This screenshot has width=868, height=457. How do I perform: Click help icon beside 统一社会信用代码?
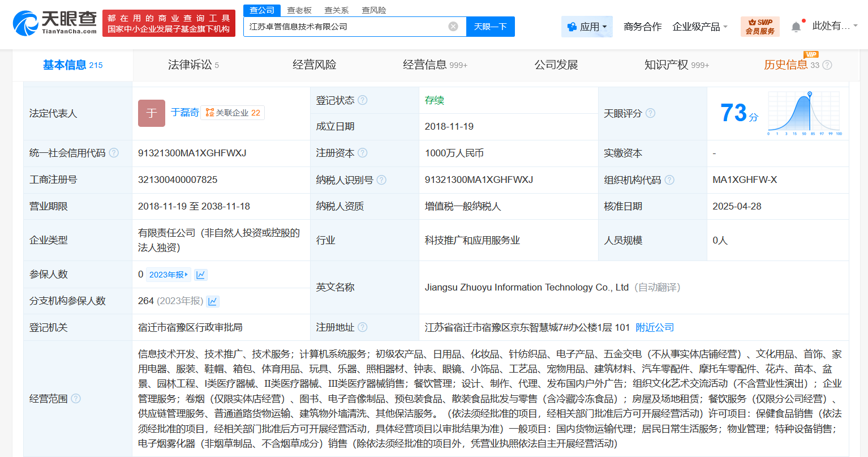tap(114, 153)
